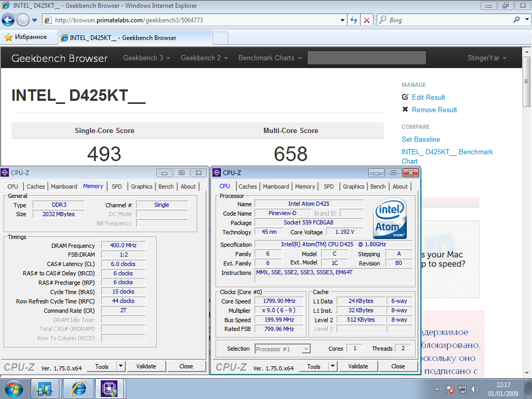Click the red Stop loading icon

click(367, 20)
